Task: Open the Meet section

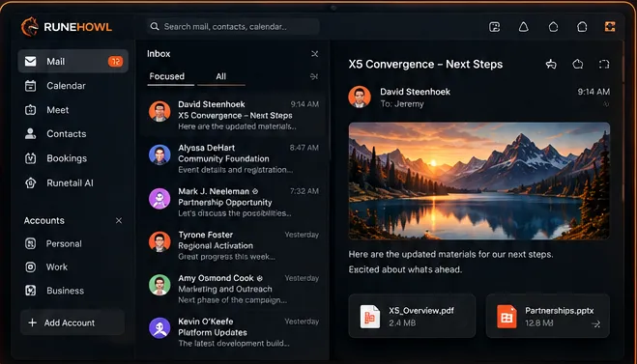Action: pos(57,110)
